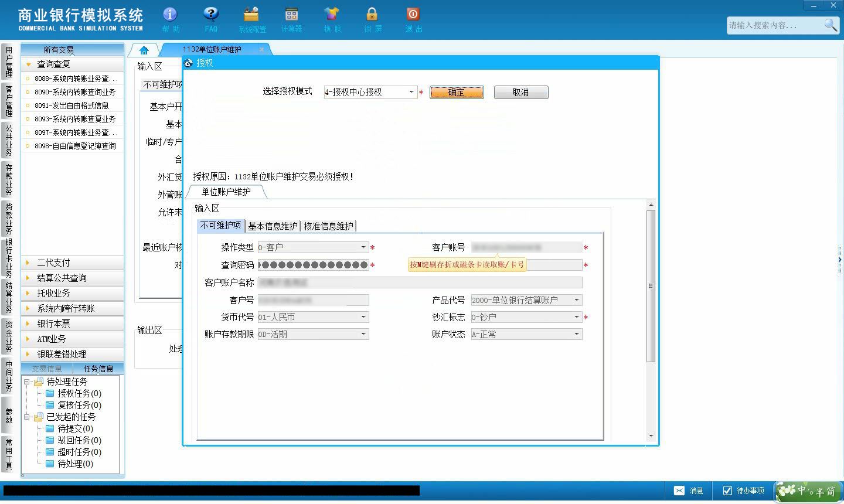Image resolution: width=844 pixels, height=504 pixels.
Task: Open the 产品代号 dropdown
Action: click(x=577, y=300)
